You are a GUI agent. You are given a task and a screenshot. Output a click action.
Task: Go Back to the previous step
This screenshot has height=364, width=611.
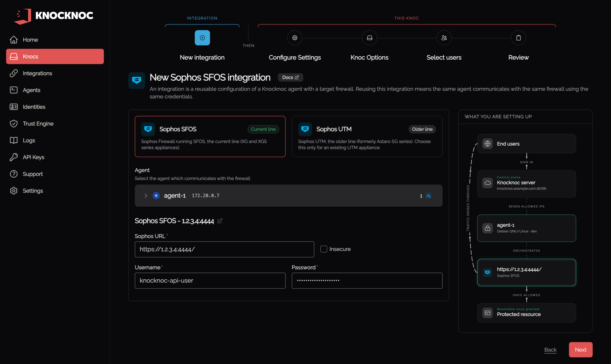click(550, 350)
